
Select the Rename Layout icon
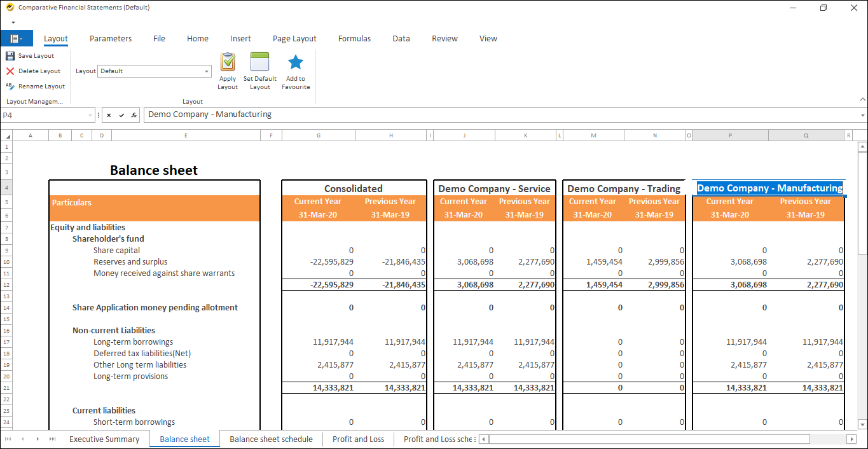point(10,86)
